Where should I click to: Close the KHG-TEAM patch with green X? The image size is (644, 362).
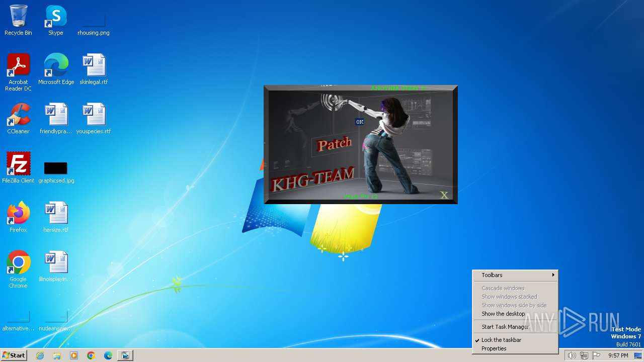444,195
